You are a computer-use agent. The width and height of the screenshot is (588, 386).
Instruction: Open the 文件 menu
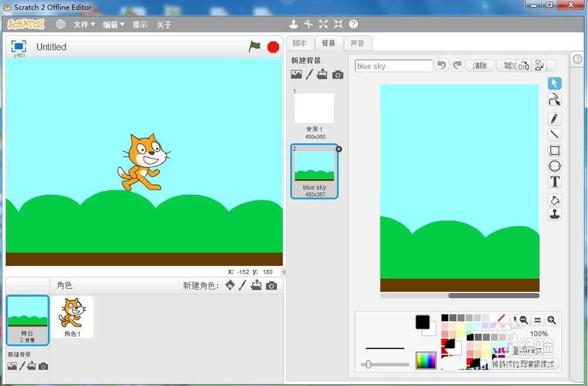pyautogui.click(x=83, y=24)
